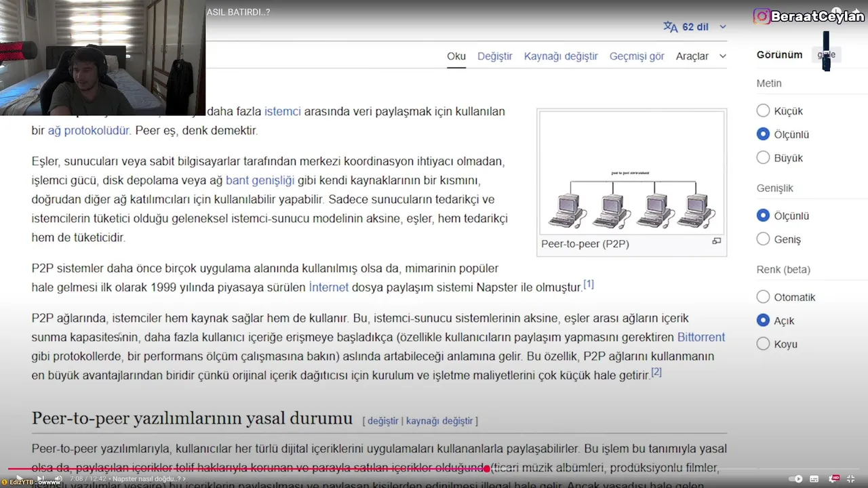Toggle YouTube autoplay switch
This screenshot has width=868, height=488.
[x=795, y=479]
